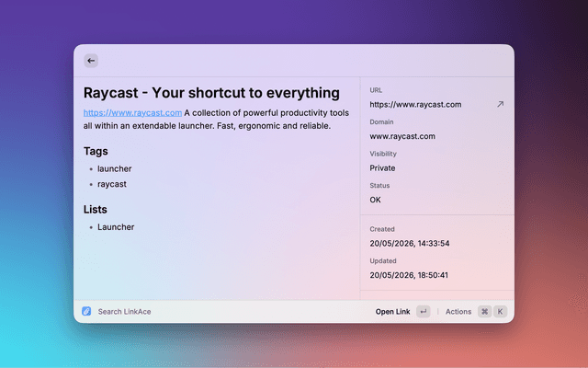Click the URL value https://www.raycast.com in sidebar
Screen dimensions: 588x368
click(x=415, y=104)
